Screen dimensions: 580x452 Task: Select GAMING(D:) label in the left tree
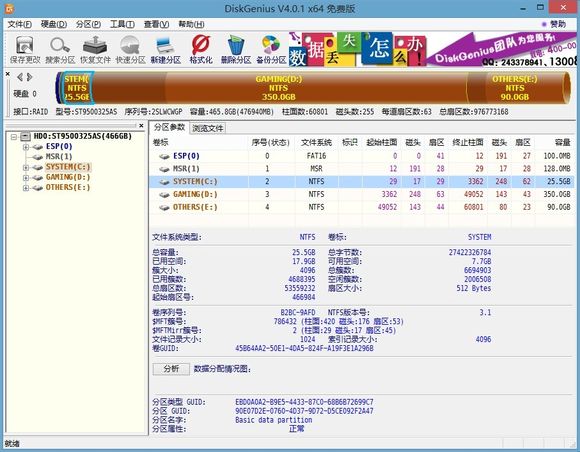(x=68, y=177)
